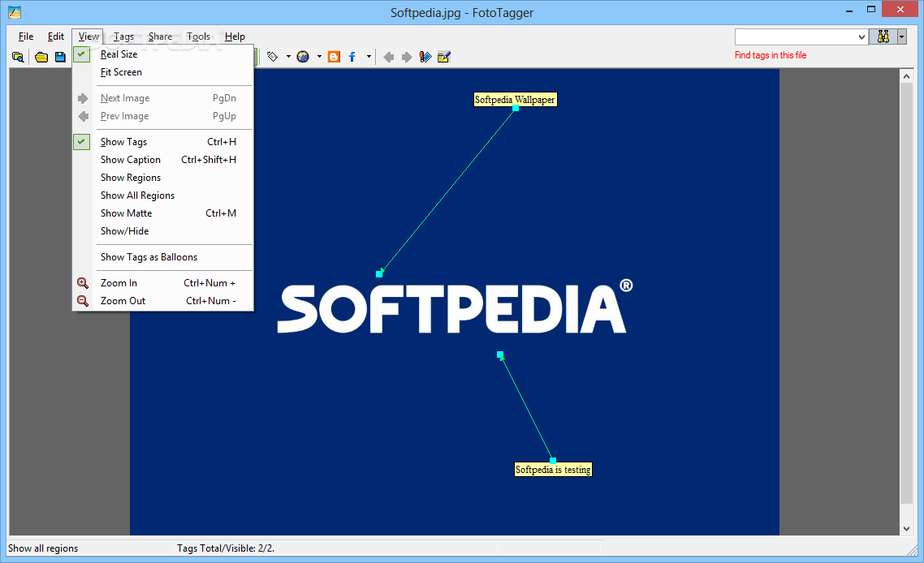This screenshot has width=924, height=563.
Task: Select Show Matte menu entry
Action: (163, 213)
